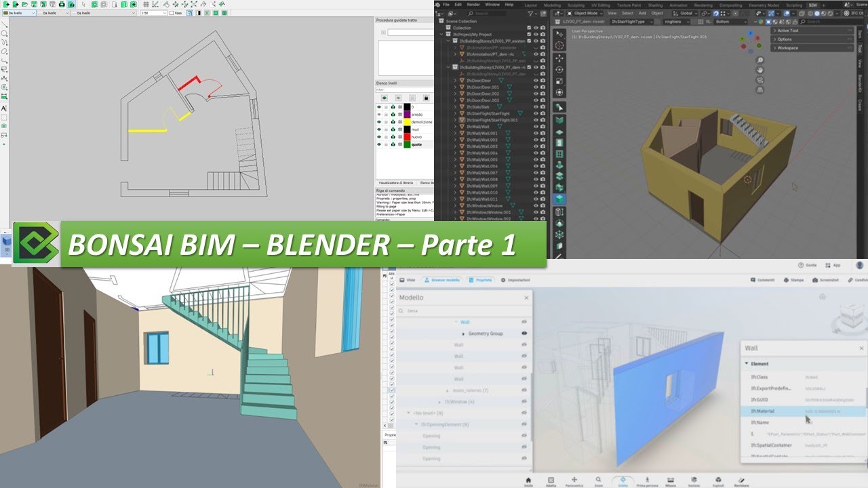Image resolution: width=868 pixels, height=488 pixels.
Task: Click the Adatta fit icon in viewer toolbar
Action: pyautogui.click(x=551, y=483)
